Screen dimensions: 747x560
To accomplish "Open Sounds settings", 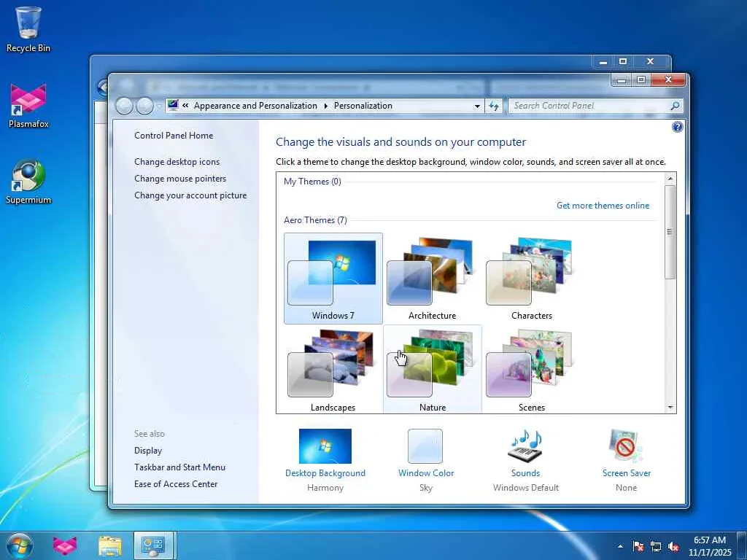I will coord(525,459).
